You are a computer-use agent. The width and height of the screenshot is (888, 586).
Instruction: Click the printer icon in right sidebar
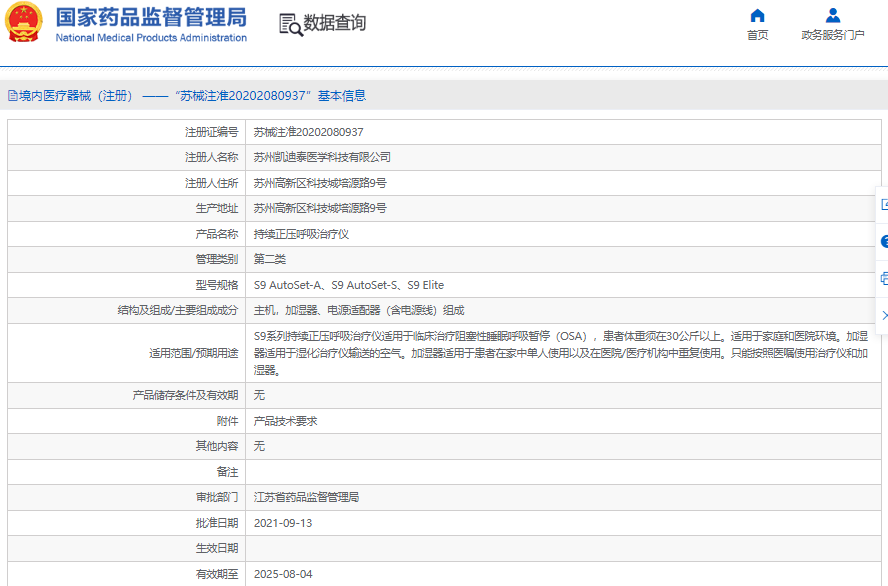[x=884, y=278]
